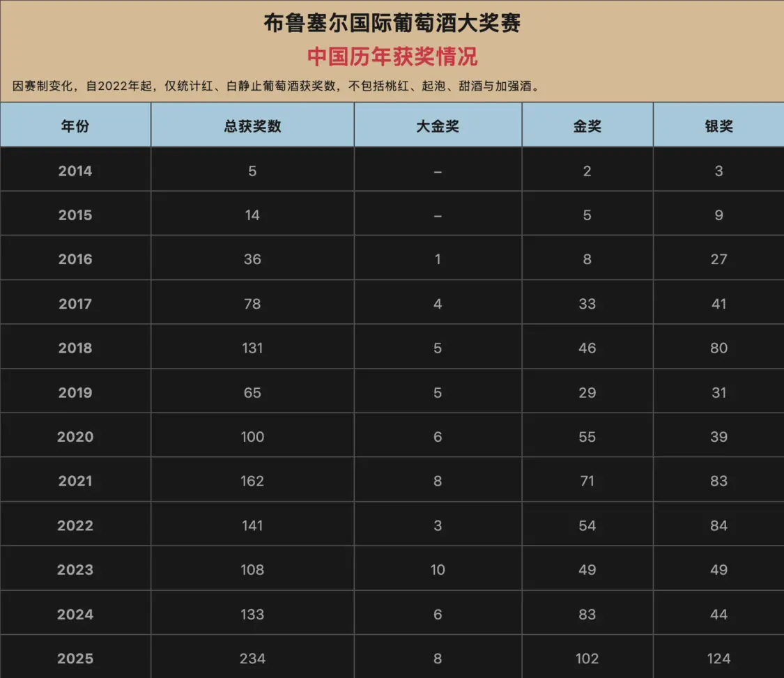Select 2015 total awards value 14
784x678 pixels.
[252, 215]
